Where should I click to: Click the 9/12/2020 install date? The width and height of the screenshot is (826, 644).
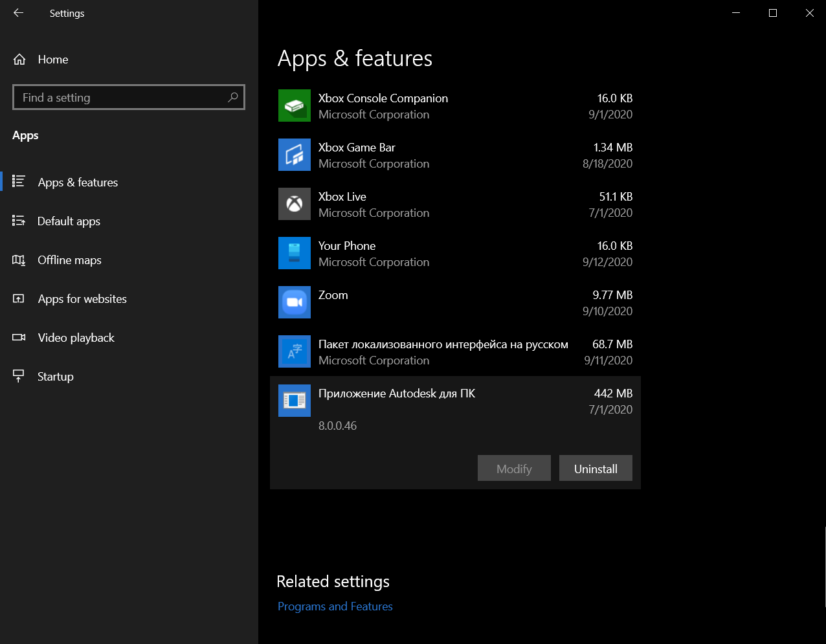point(608,262)
